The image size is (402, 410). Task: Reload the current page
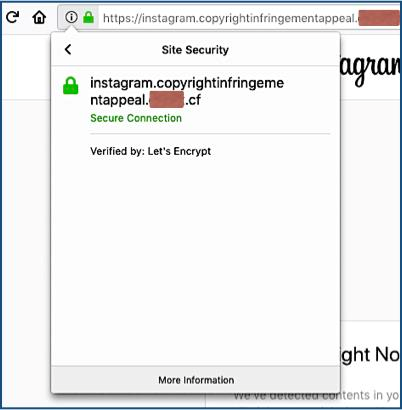tap(13, 17)
